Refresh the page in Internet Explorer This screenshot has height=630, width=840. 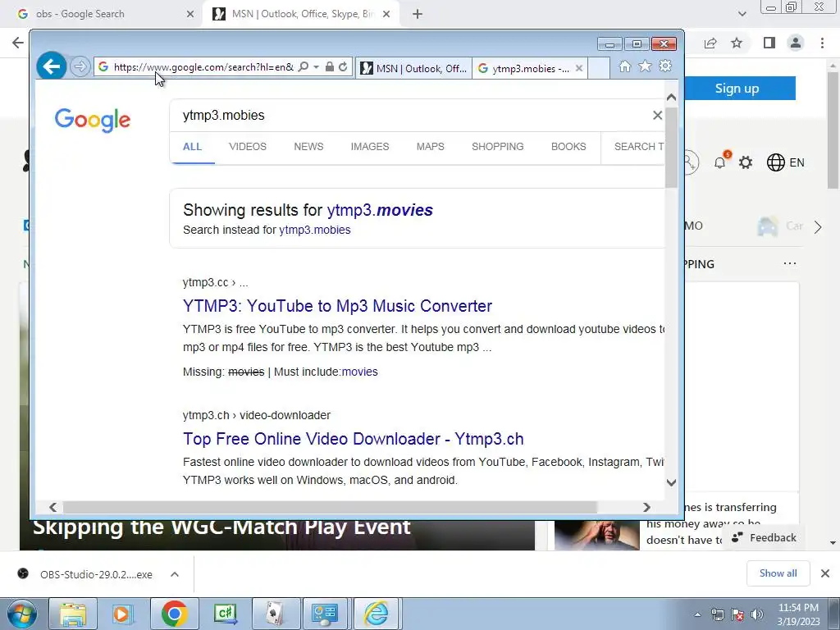(x=343, y=67)
